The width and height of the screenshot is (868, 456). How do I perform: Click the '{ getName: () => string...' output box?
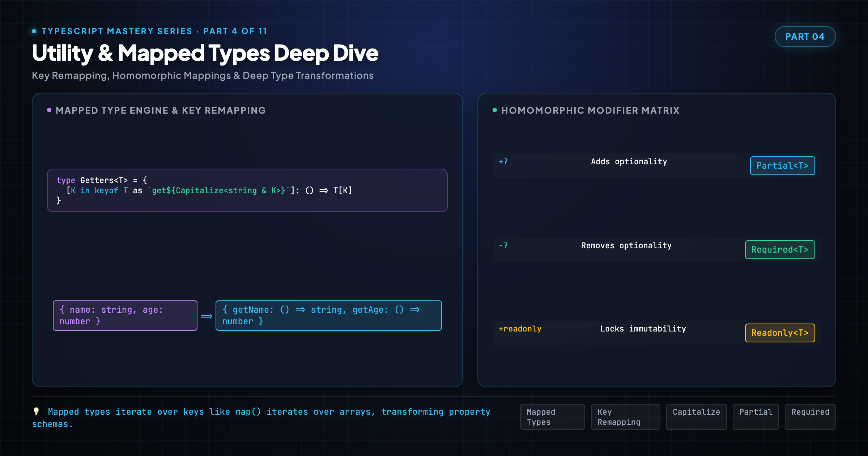[x=329, y=316]
